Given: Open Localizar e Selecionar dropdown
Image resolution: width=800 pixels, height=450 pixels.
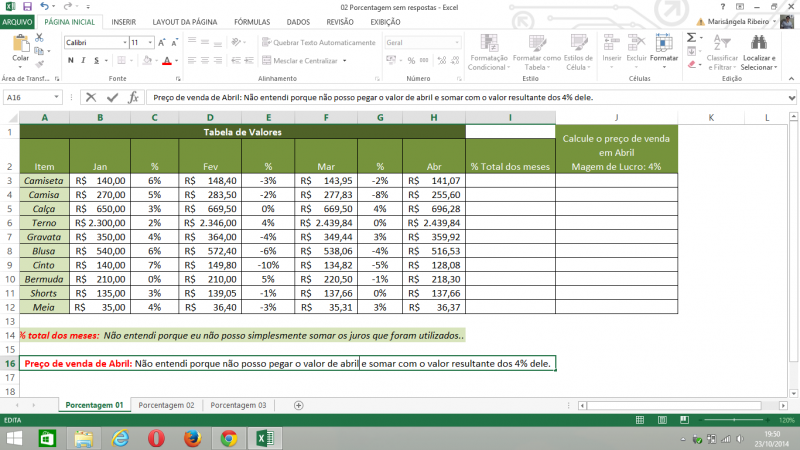Looking at the screenshot, I should 759,53.
